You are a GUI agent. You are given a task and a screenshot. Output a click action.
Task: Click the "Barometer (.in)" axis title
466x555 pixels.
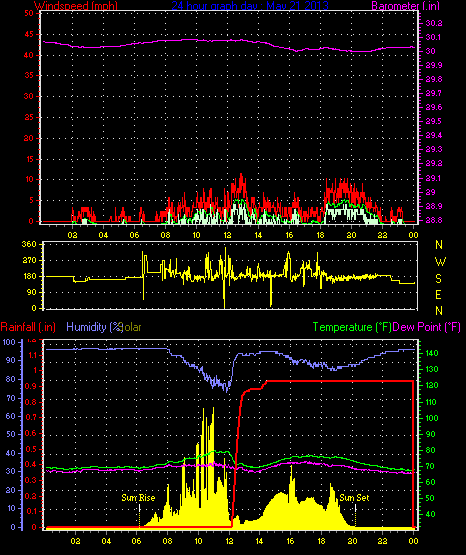(x=405, y=6)
